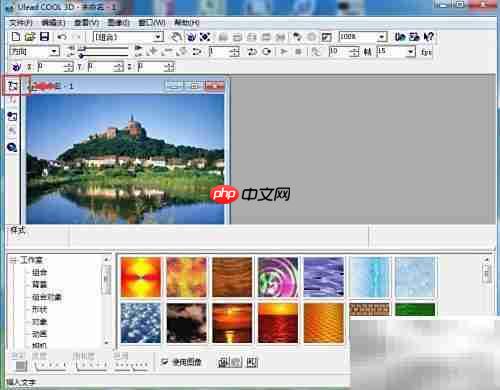Image resolution: width=500 pixels, height=390 pixels.
Task: Select 背景 in the studio tree
Action: pyautogui.click(x=39, y=284)
